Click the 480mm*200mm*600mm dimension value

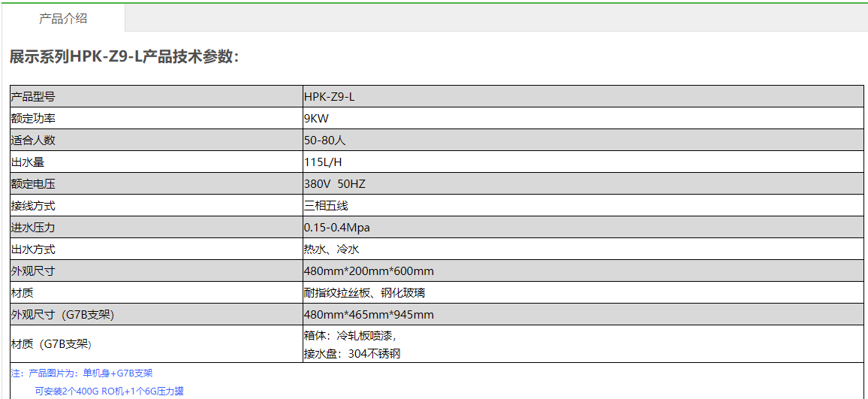tap(368, 271)
